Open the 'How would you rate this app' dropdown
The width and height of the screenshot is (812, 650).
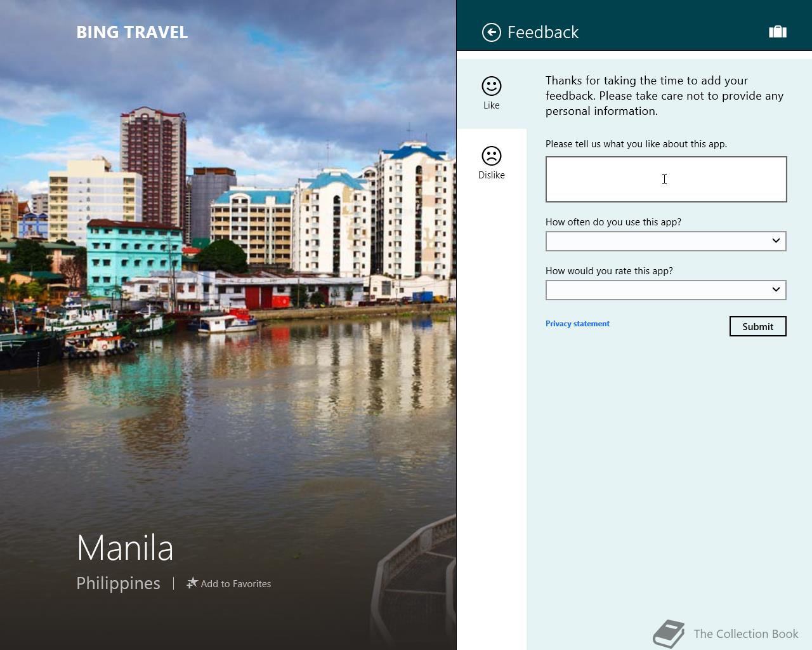[x=666, y=290]
